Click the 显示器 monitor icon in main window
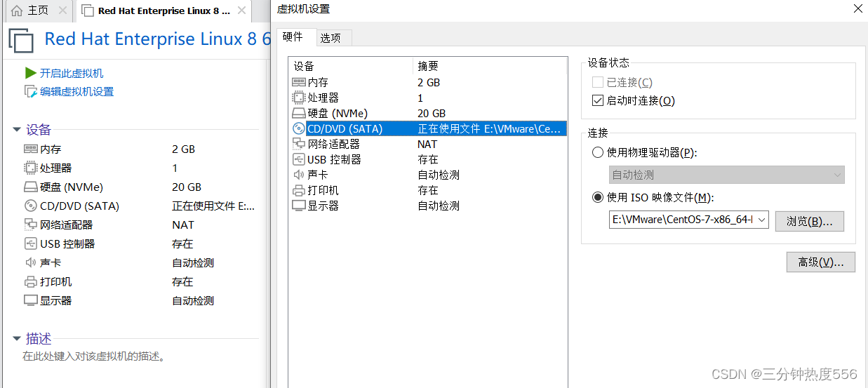The height and width of the screenshot is (388, 868). tap(30, 301)
